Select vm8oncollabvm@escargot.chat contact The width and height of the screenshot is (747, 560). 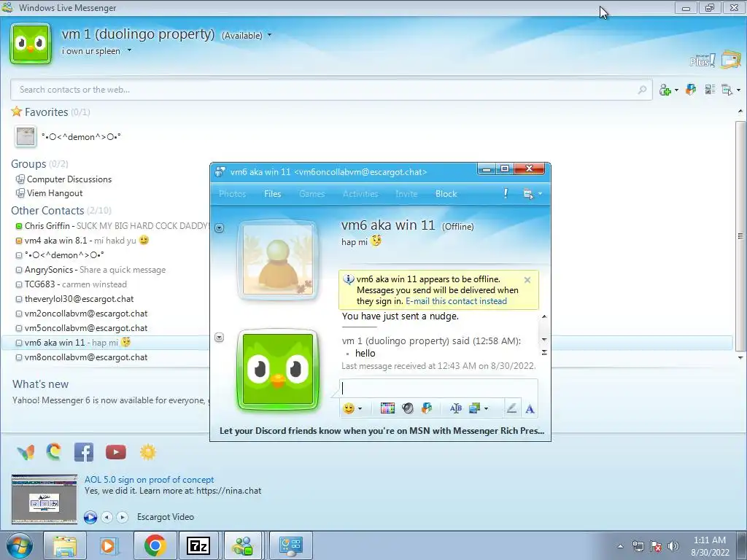82,357
